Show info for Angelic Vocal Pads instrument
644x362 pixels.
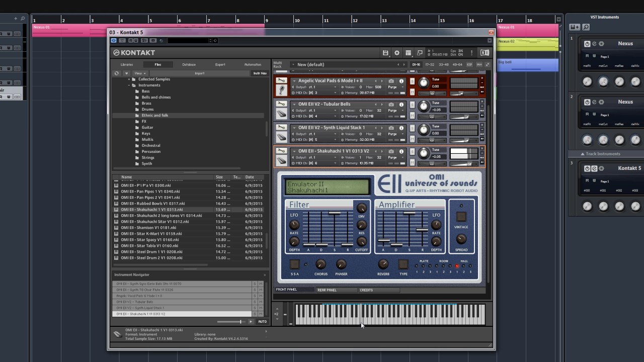(401, 81)
